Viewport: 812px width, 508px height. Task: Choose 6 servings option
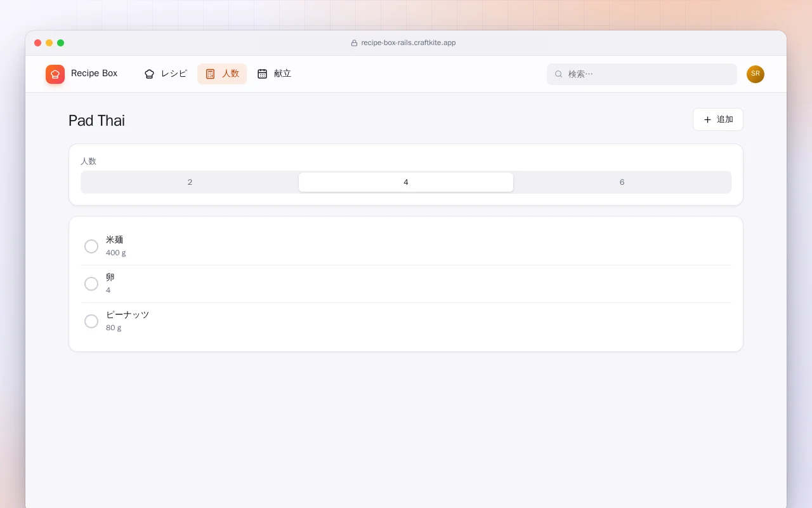point(622,182)
